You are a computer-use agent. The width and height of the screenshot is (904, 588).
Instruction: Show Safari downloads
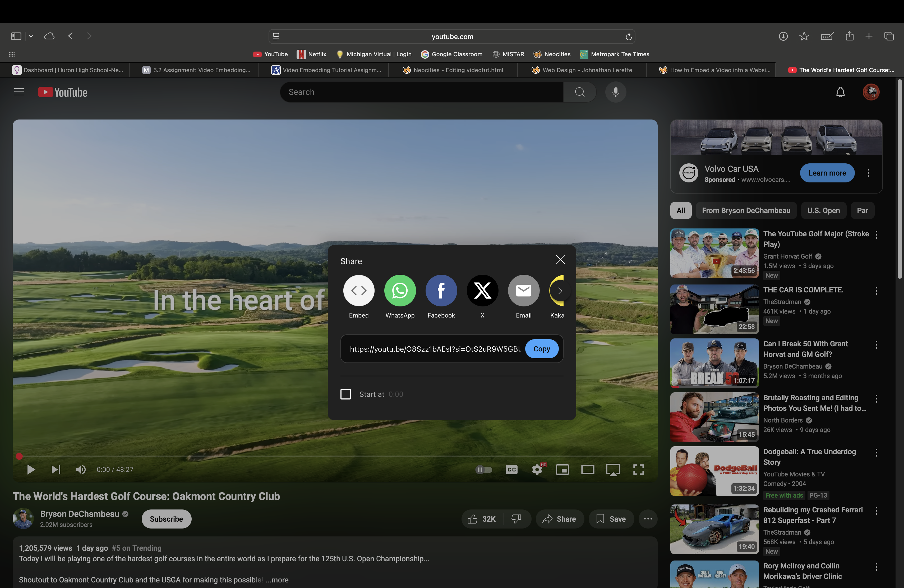tap(783, 36)
